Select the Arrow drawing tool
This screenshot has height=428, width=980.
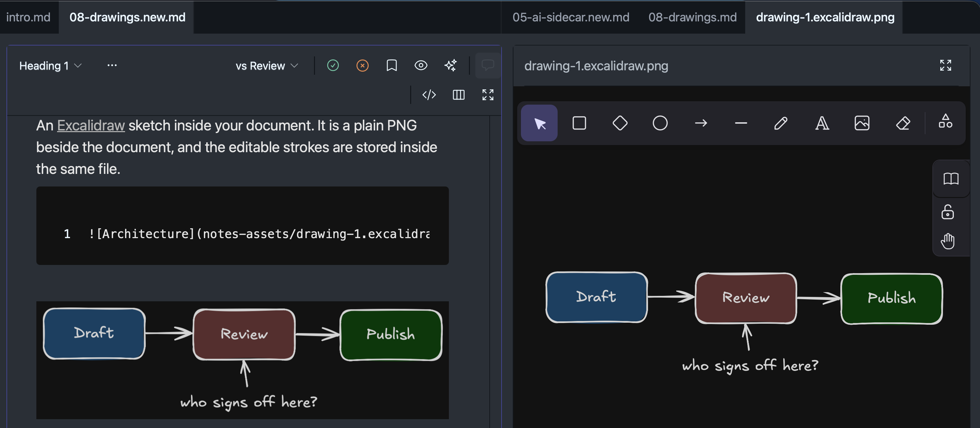click(701, 123)
